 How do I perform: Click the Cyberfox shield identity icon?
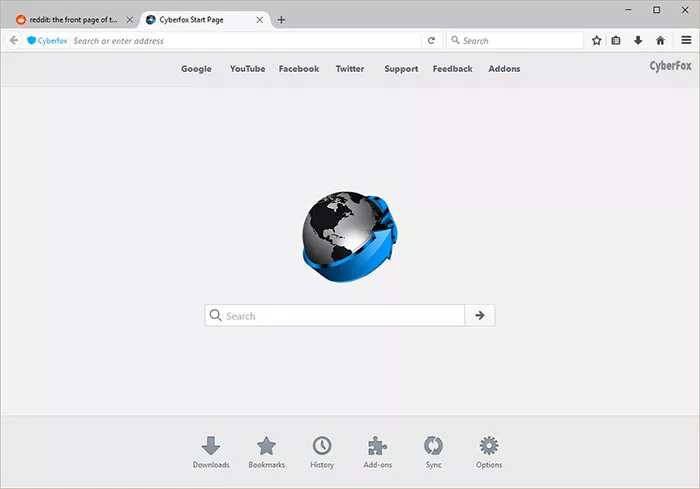[31, 41]
